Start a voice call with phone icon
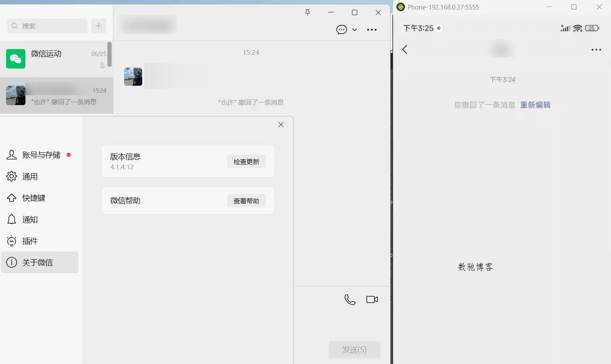 tap(350, 299)
